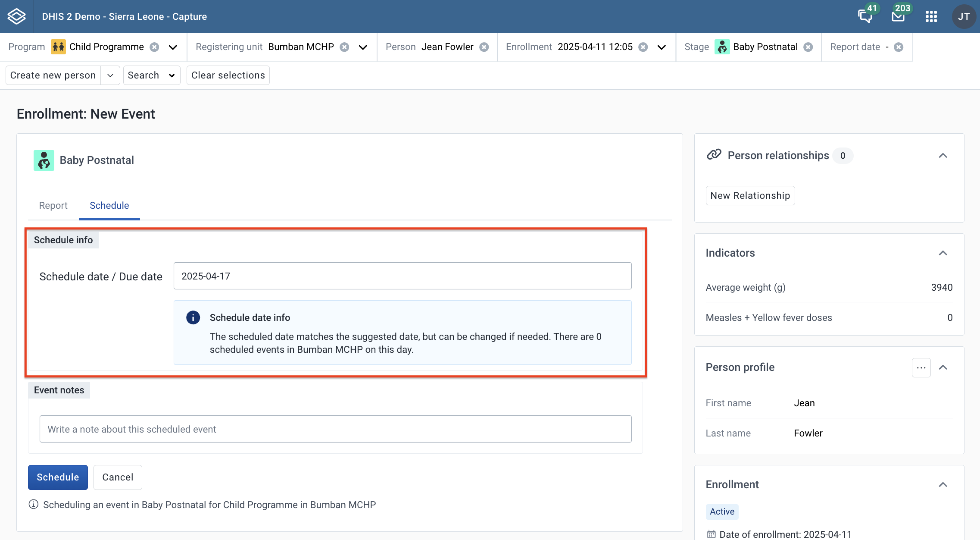The width and height of the screenshot is (980, 540).
Task: Click the New Relationship button
Action: click(750, 196)
